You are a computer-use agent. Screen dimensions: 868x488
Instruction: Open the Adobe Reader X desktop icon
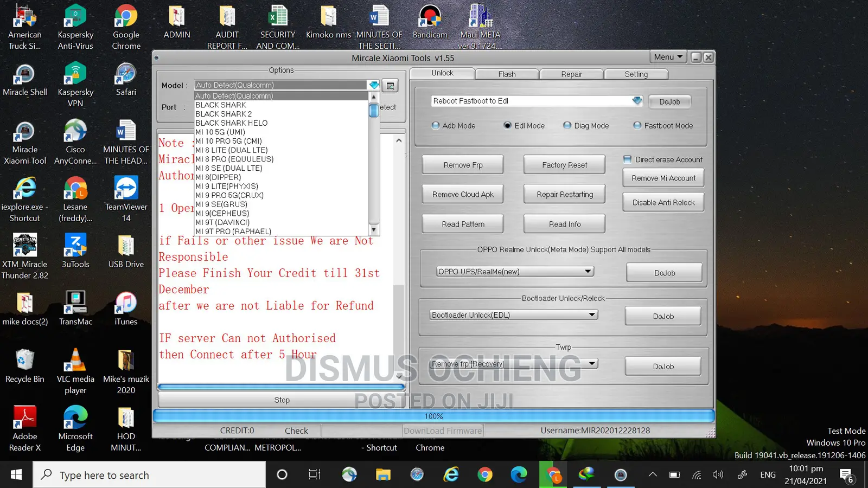(25, 428)
